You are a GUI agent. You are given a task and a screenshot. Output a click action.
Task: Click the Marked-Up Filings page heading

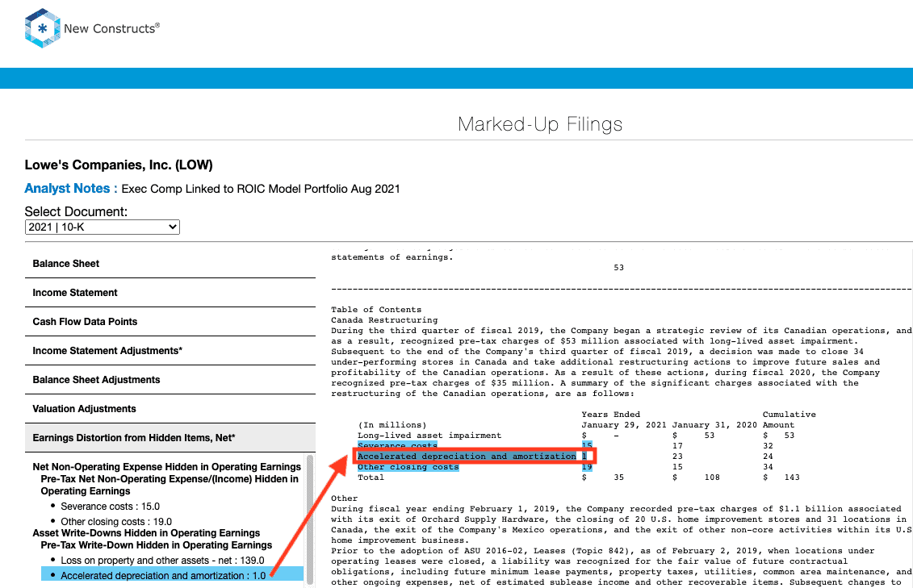(x=540, y=124)
